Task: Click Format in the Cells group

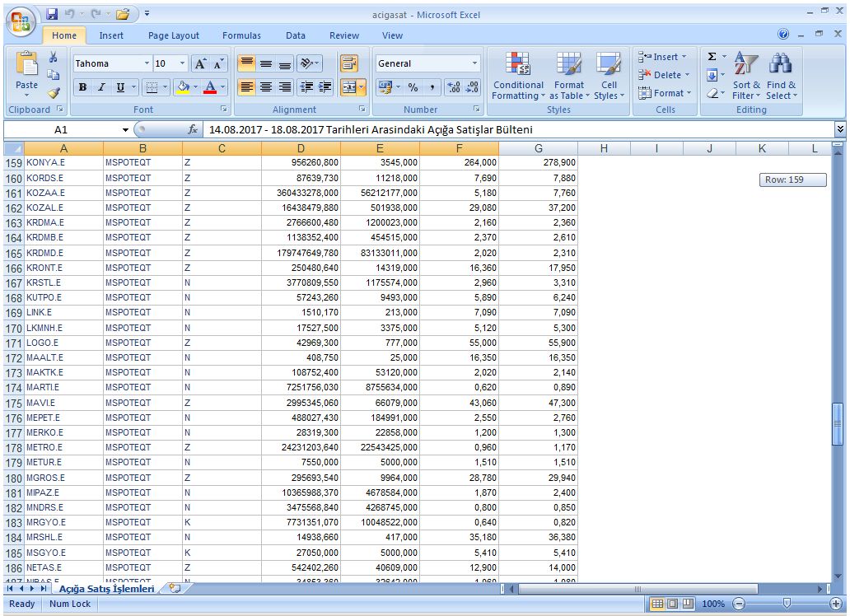Action: tap(666, 93)
